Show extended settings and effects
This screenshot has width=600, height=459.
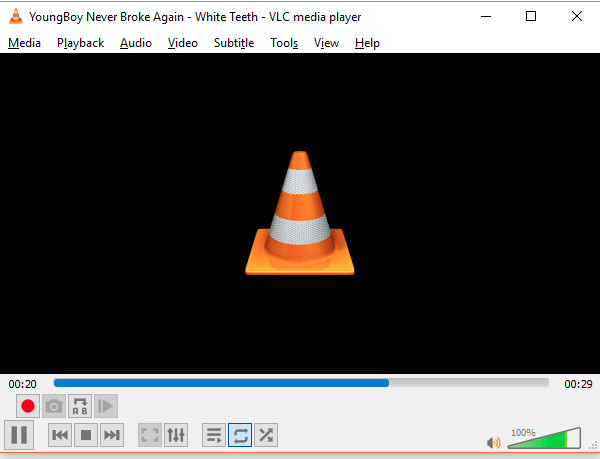[x=176, y=435]
